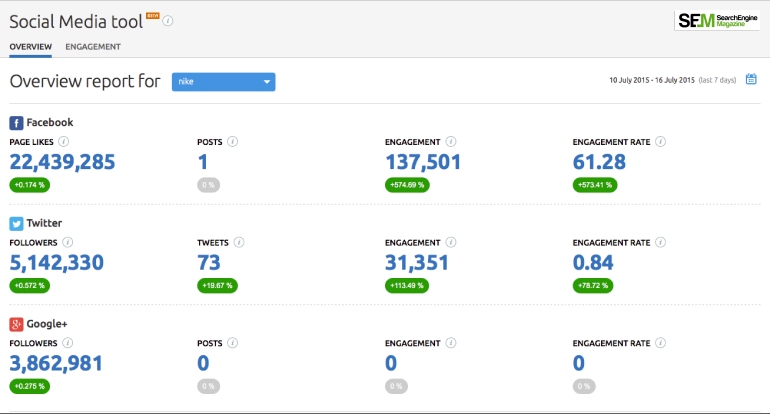Click the SEM Search Engine Magazine logo
This screenshot has height=414, width=770.
coord(717,21)
